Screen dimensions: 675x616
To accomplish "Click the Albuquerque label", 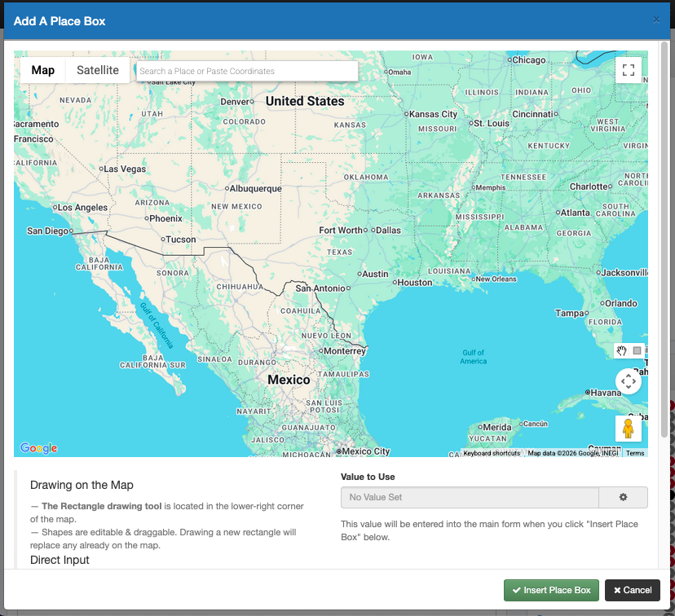I will [256, 188].
